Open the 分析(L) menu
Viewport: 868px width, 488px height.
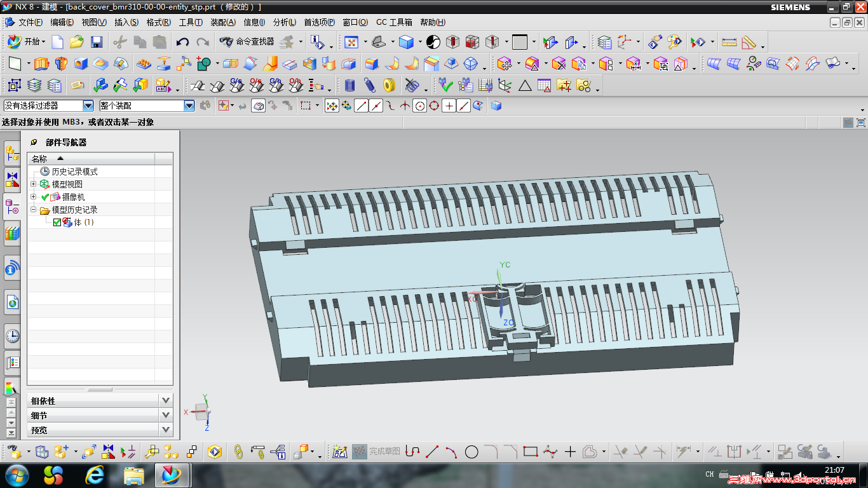pos(284,22)
